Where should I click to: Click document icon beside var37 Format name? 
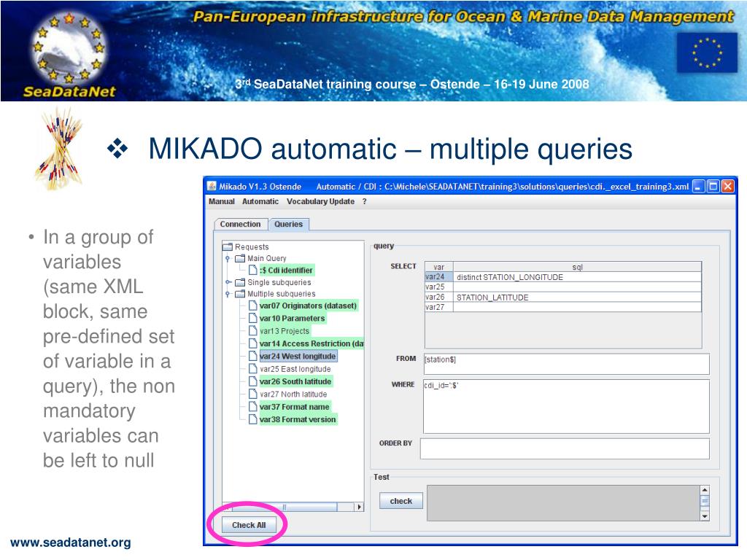pos(253,407)
